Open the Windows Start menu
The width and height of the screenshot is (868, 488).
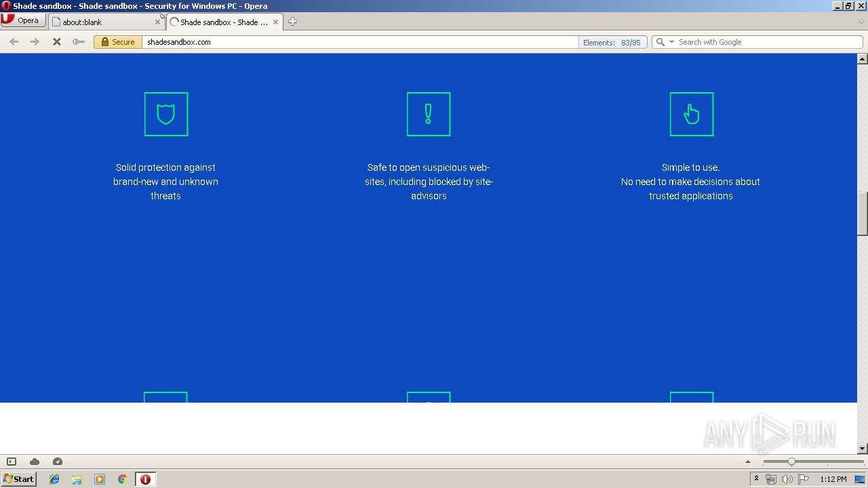click(19, 479)
